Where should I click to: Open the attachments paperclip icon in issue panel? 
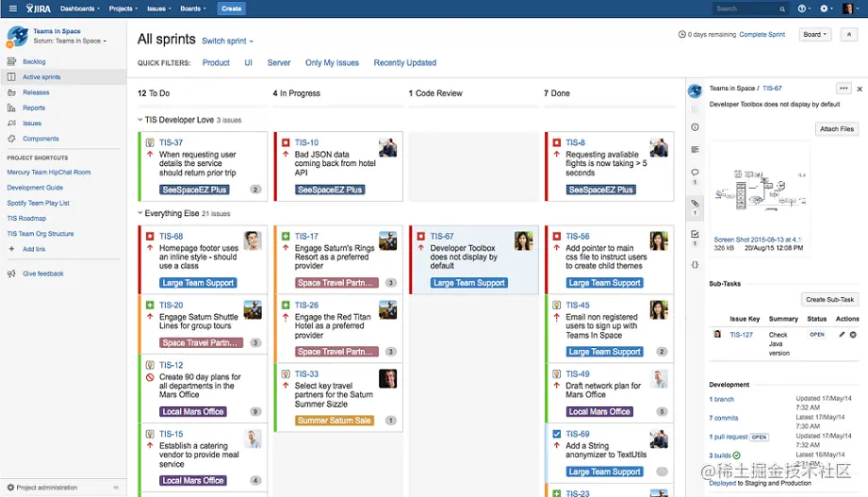(695, 204)
